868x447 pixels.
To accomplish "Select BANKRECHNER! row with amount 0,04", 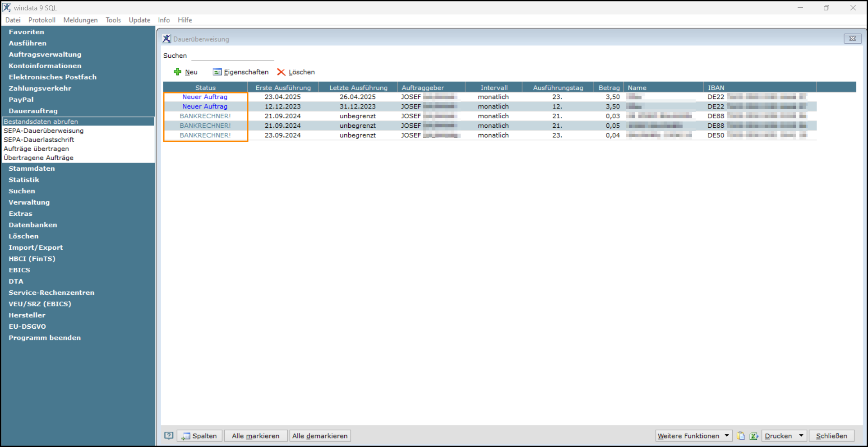I will (489, 135).
